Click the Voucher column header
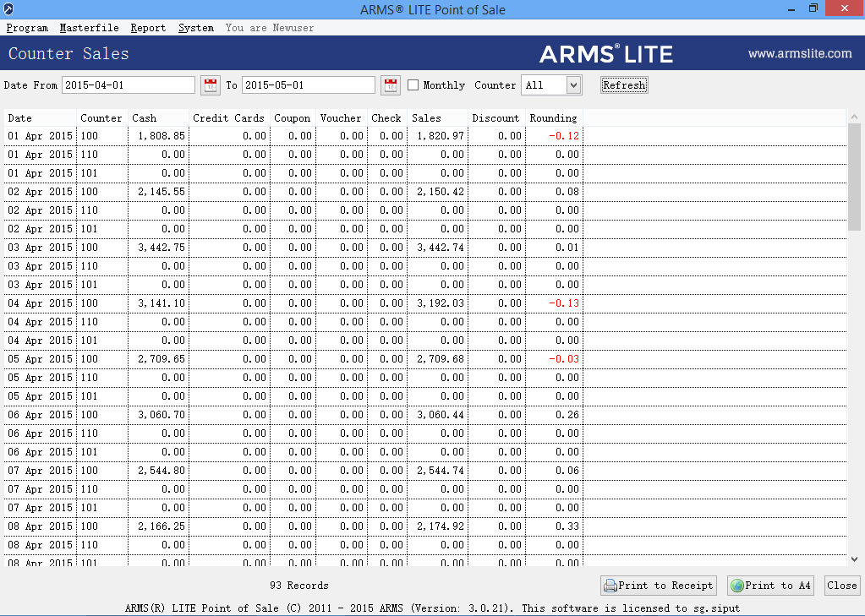Image resolution: width=865 pixels, height=616 pixels. (x=341, y=118)
